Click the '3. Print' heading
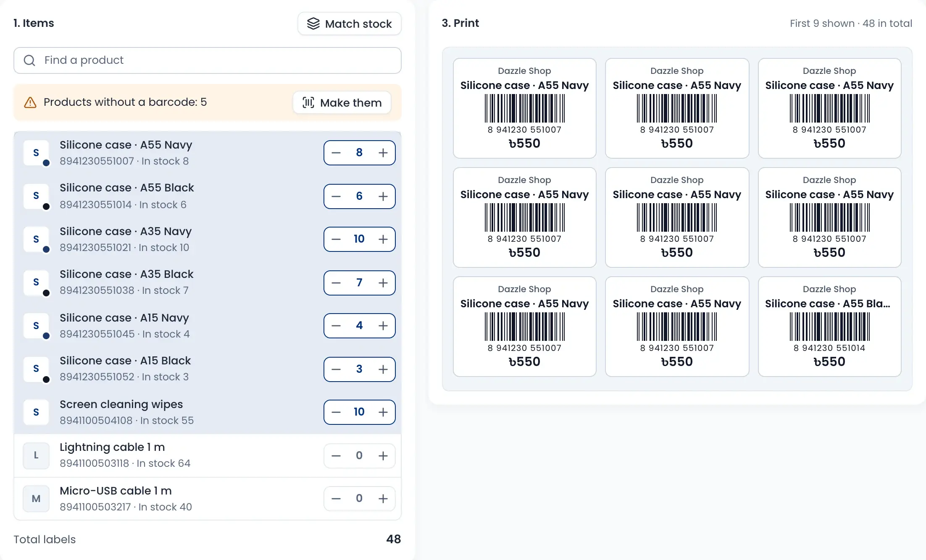 tap(460, 23)
